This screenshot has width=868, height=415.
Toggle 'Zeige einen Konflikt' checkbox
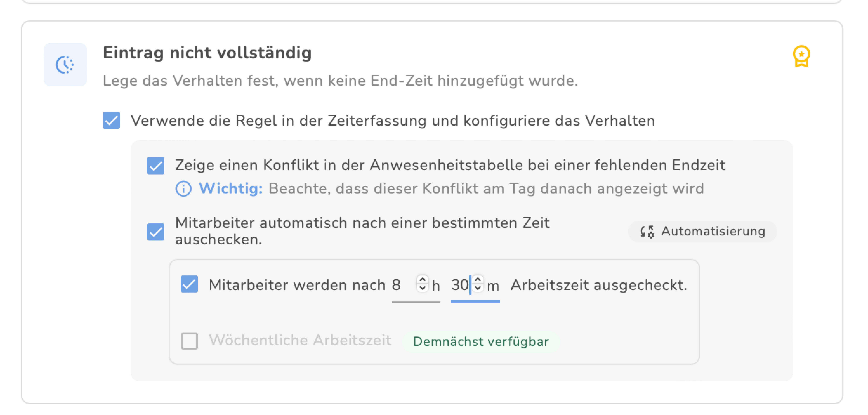tap(156, 165)
